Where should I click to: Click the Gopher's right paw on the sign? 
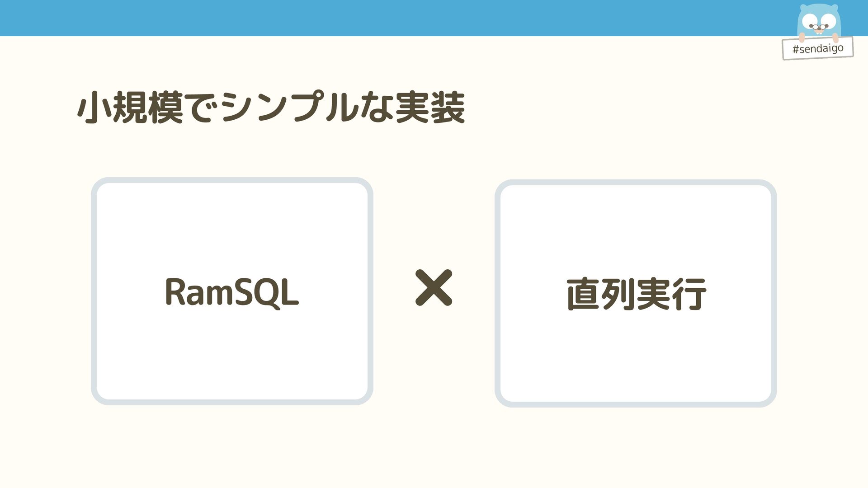click(835, 37)
